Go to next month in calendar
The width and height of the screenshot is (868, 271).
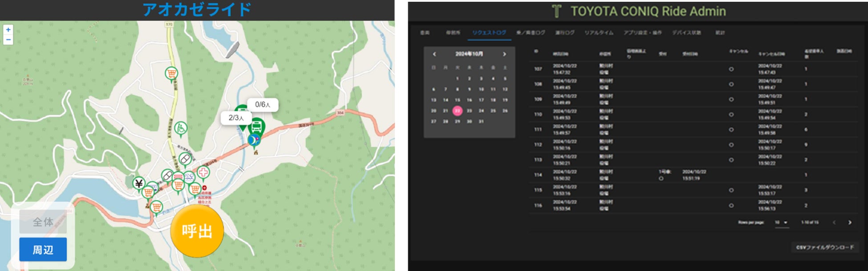(x=504, y=54)
